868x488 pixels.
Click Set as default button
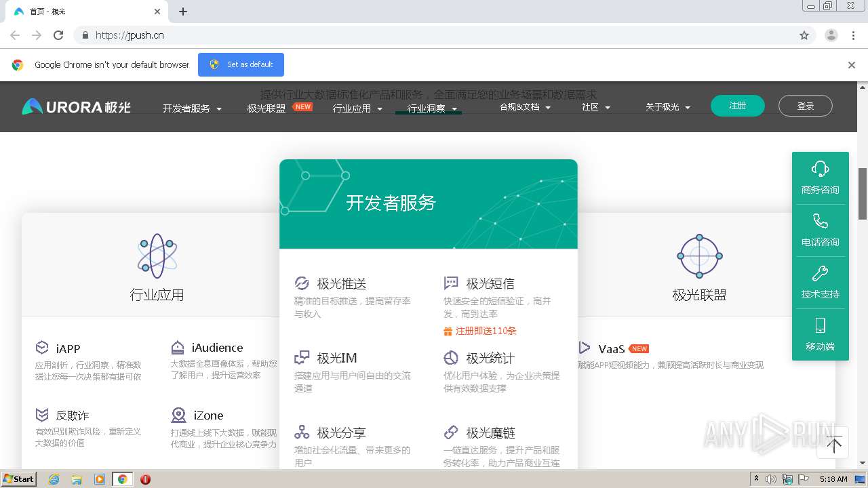(241, 64)
